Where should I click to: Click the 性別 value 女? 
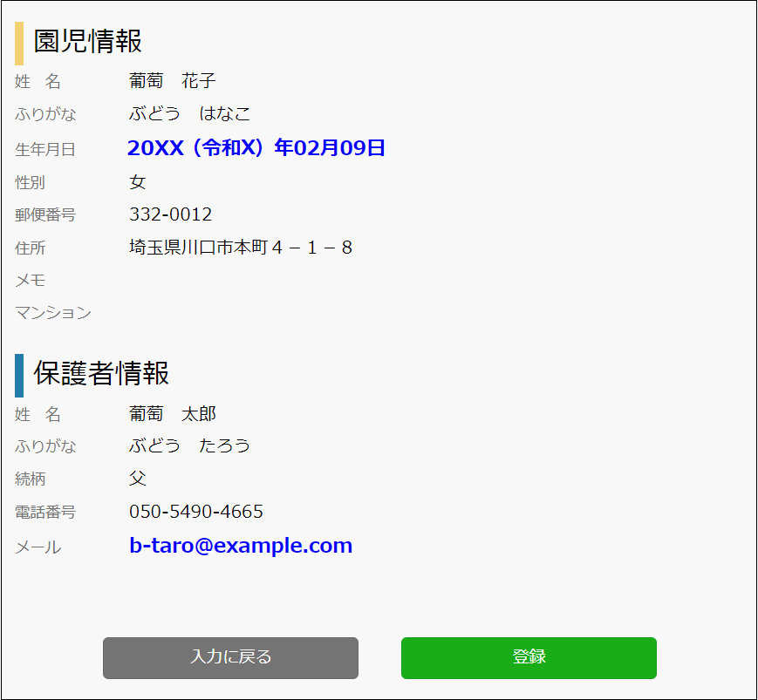(138, 182)
